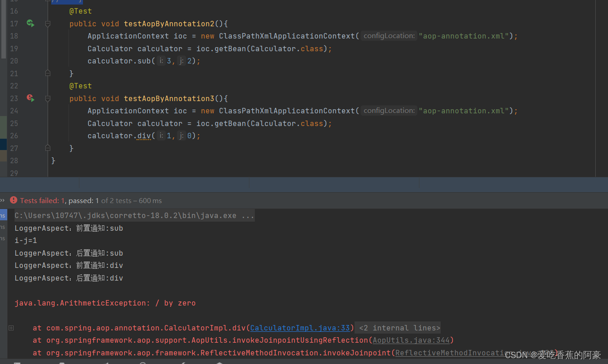Click the red Tests failed status icon
The image size is (608, 364).
[14, 200]
